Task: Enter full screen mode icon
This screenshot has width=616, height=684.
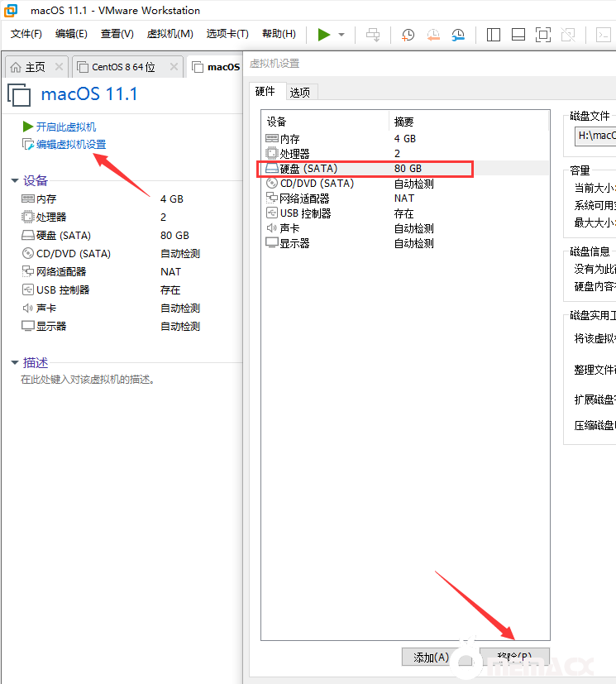Action: pos(542,35)
